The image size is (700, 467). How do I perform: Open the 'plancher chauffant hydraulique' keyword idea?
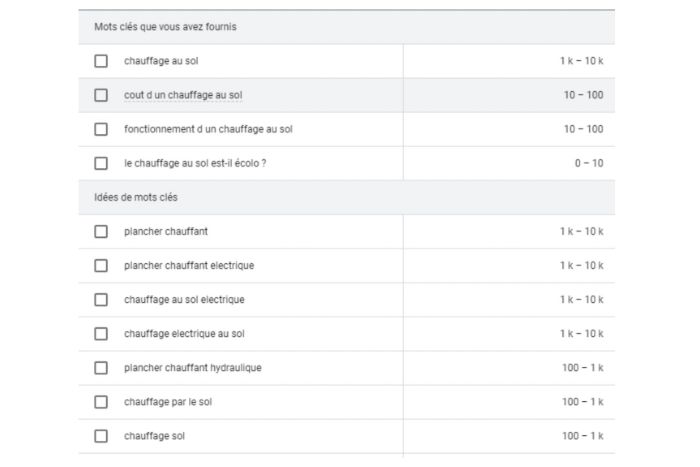(x=192, y=368)
